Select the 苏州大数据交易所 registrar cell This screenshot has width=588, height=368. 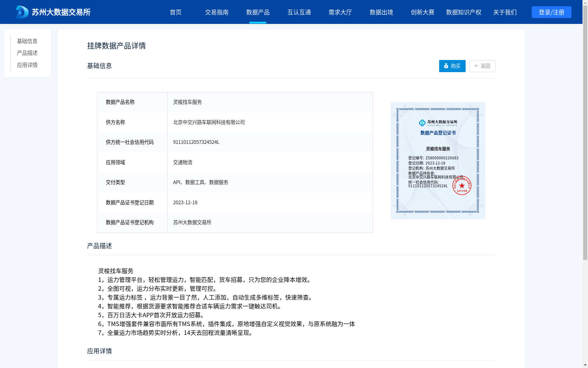[270, 222]
